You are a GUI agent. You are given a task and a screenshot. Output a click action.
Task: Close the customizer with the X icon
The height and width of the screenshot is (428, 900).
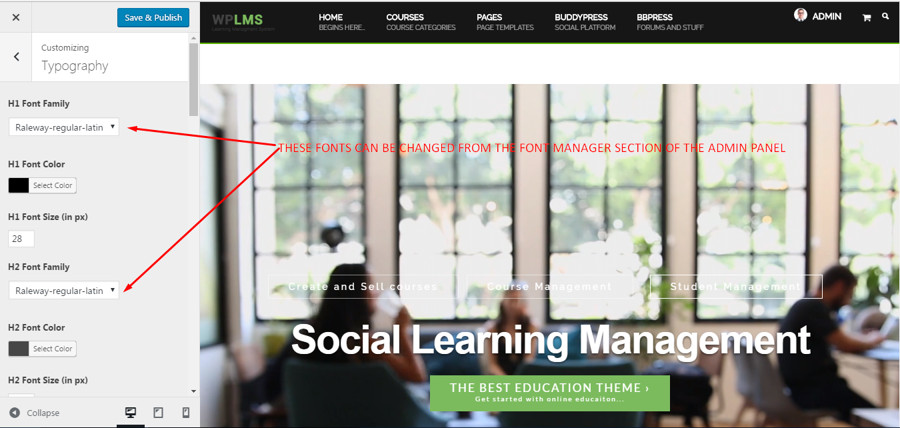pos(16,17)
